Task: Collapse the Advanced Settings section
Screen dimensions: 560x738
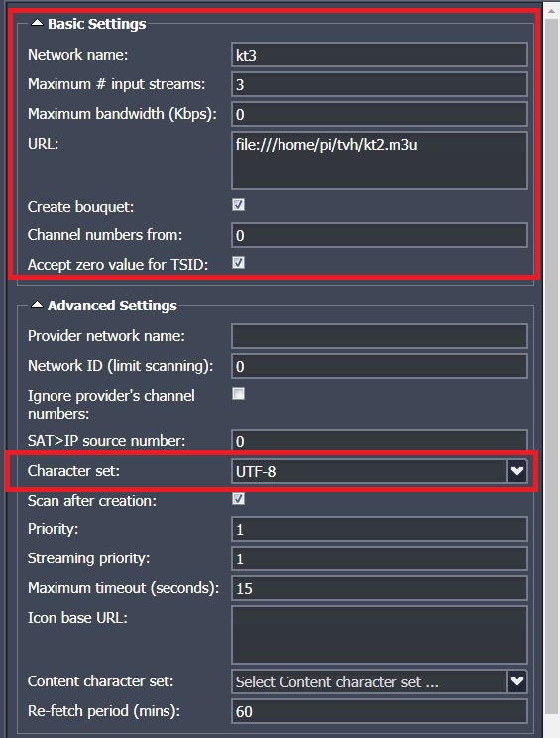Action: tap(37, 305)
